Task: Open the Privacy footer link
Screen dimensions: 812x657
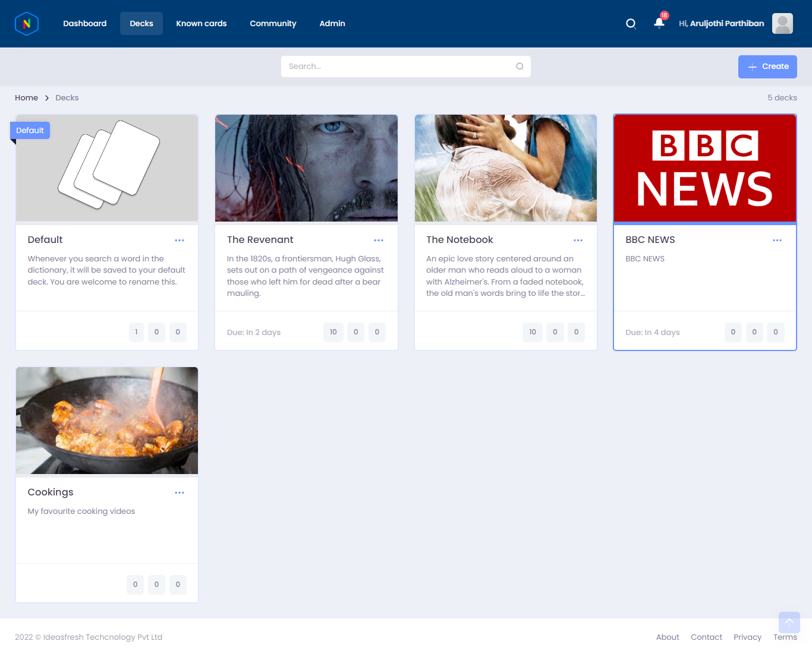Action: (747, 637)
